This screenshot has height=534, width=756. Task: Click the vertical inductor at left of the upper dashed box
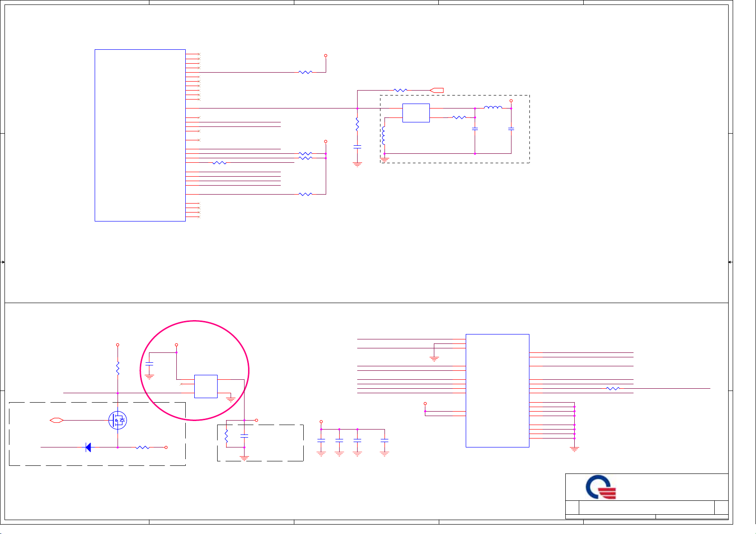(x=383, y=136)
